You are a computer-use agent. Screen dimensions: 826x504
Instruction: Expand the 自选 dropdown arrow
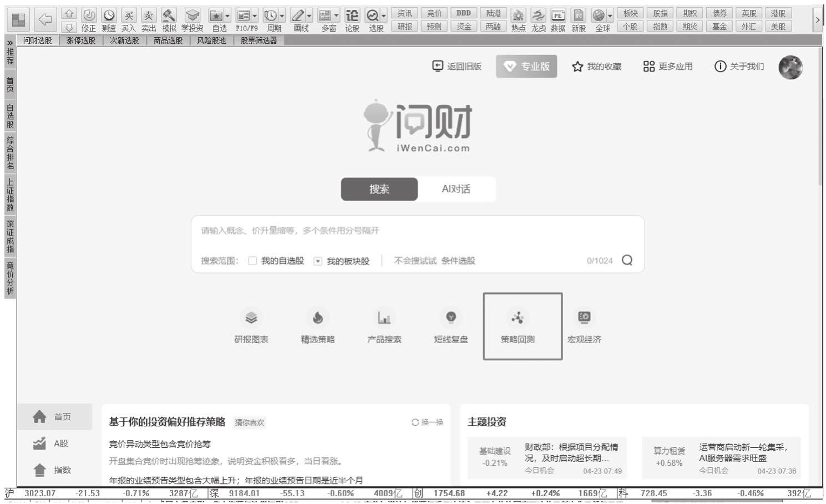point(227,16)
